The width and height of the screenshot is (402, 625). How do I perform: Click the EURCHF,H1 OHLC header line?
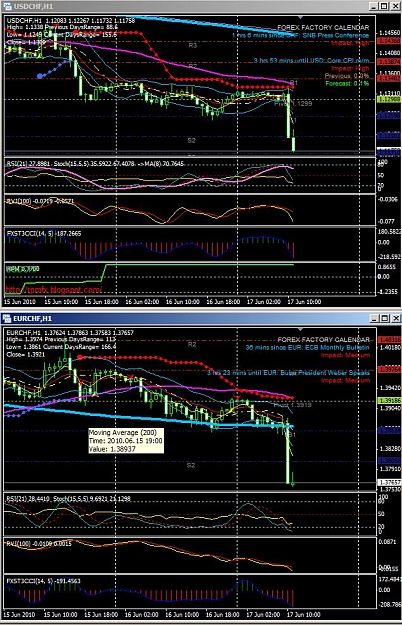[70, 332]
